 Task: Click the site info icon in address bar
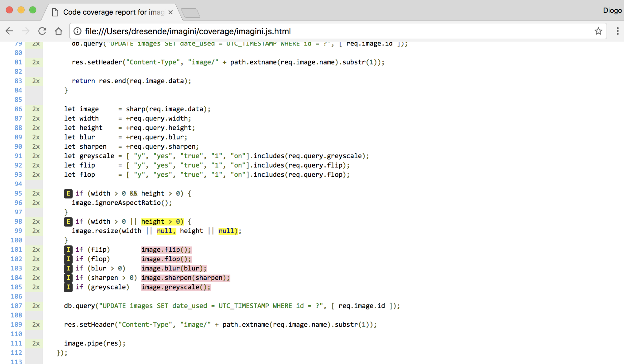[77, 31]
